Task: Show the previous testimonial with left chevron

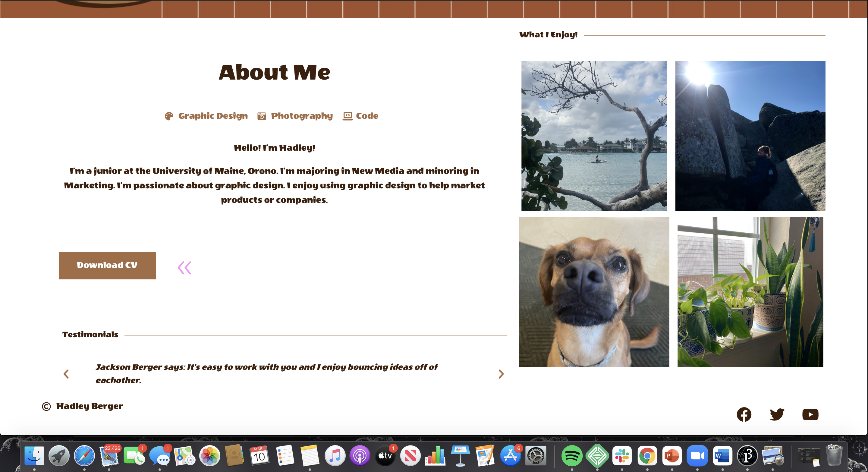Action: [x=66, y=374]
